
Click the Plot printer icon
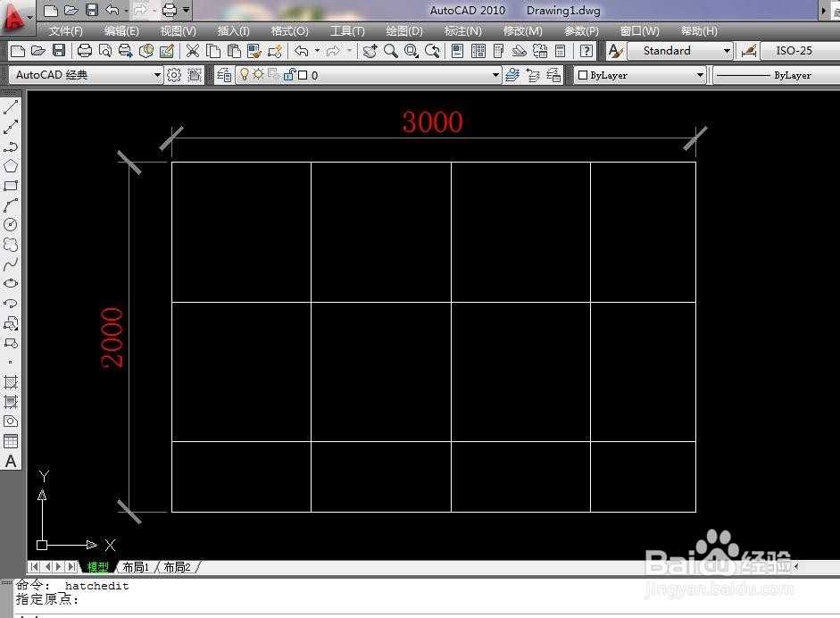(x=84, y=51)
